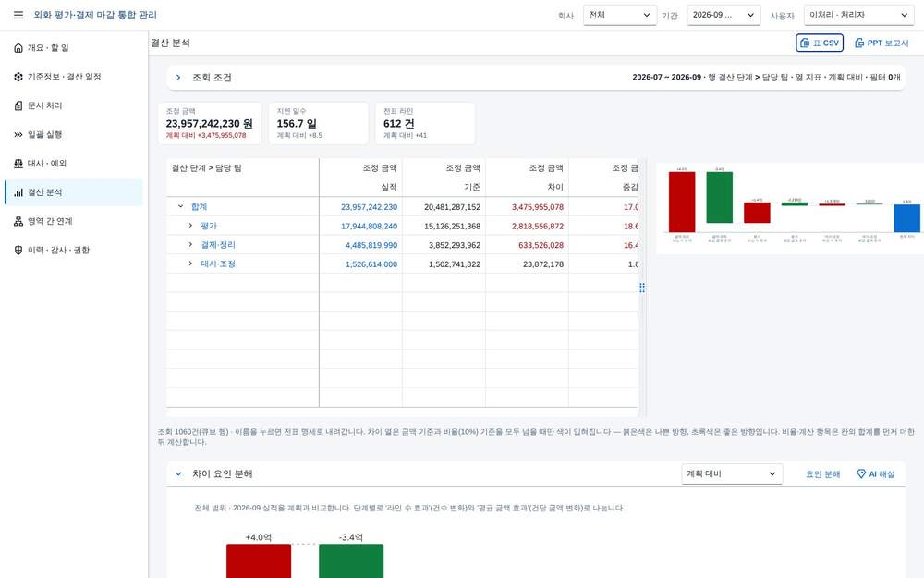This screenshot has height=578, width=924.
Task: Click the dotted splitter handle beside the table
Action: pos(642,288)
